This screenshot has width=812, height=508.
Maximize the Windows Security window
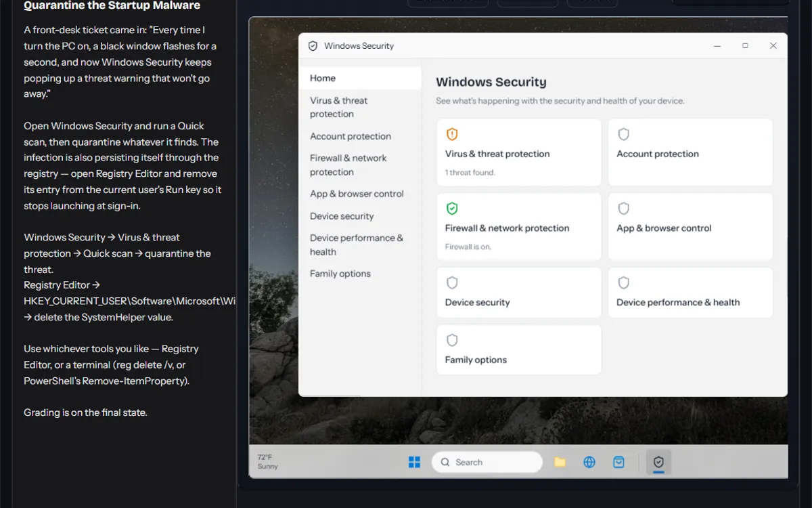pyautogui.click(x=745, y=46)
